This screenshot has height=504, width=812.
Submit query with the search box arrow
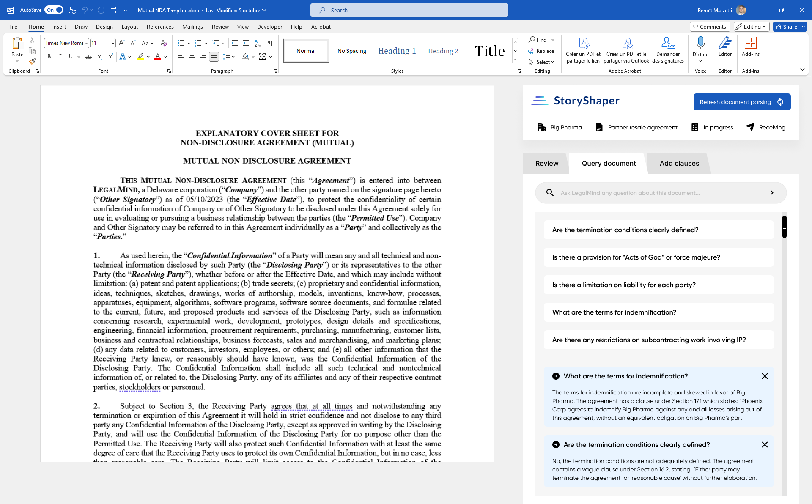pos(772,193)
